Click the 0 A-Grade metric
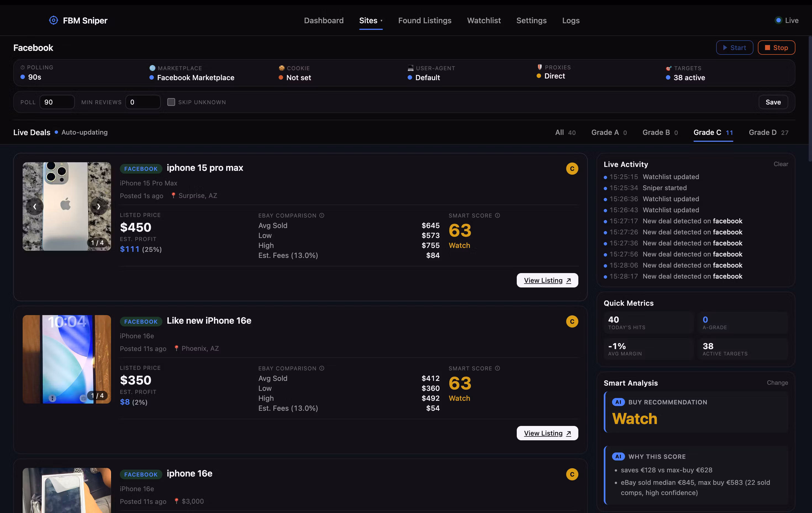 743,323
